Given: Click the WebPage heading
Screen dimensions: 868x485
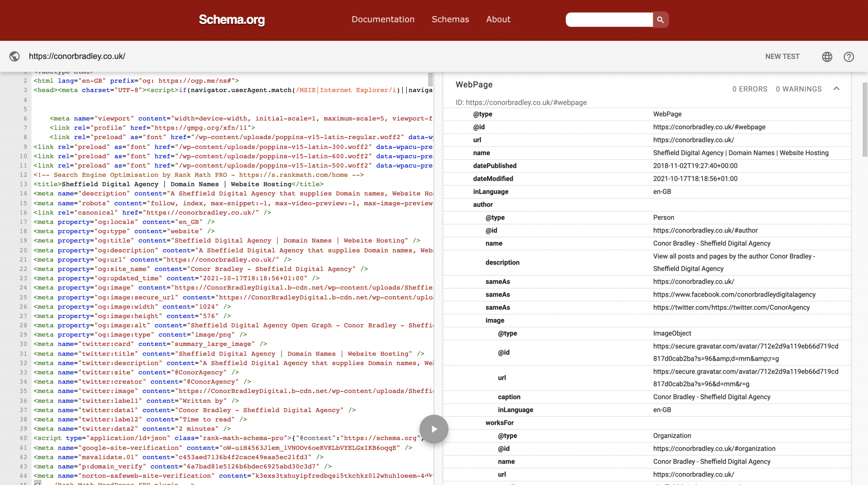Looking at the screenshot, I should (474, 85).
